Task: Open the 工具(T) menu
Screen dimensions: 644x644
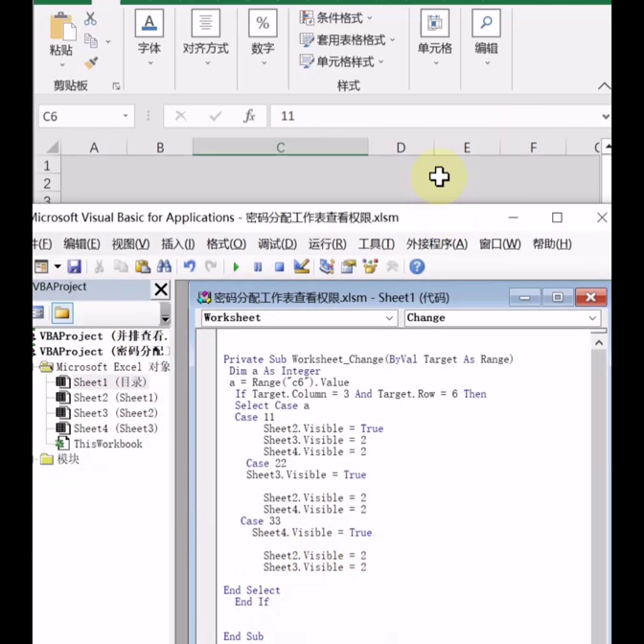Action: [x=377, y=244]
